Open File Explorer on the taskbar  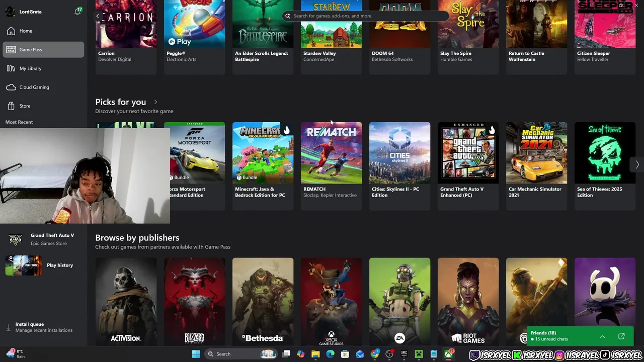(x=315, y=354)
